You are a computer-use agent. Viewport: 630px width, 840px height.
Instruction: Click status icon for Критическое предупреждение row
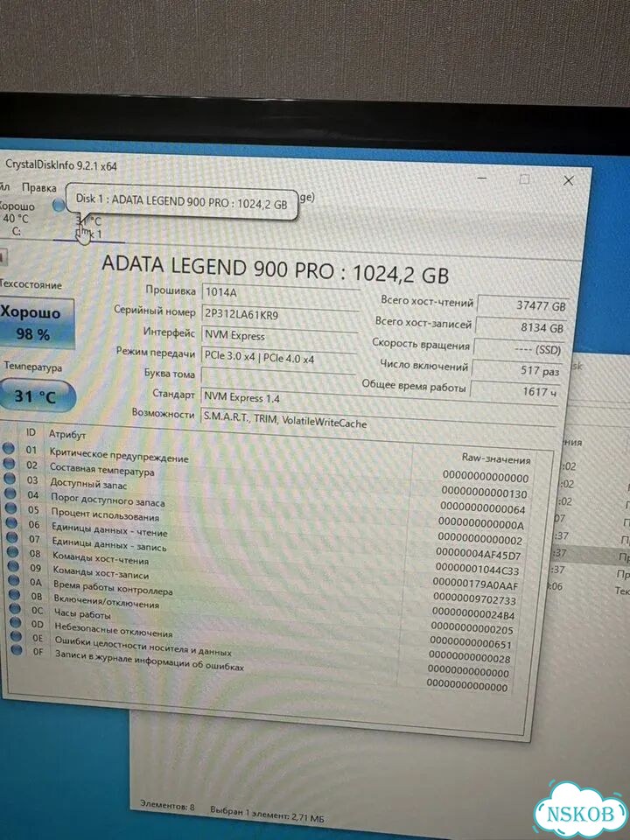(9, 449)
